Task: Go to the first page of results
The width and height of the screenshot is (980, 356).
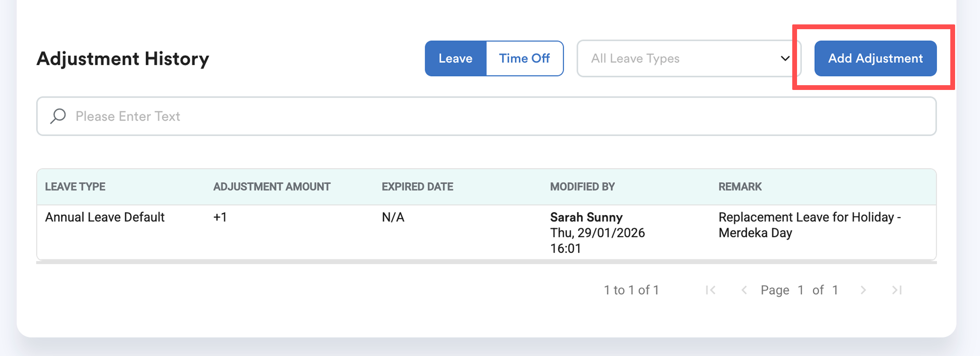Action: [x=710, y=290]
